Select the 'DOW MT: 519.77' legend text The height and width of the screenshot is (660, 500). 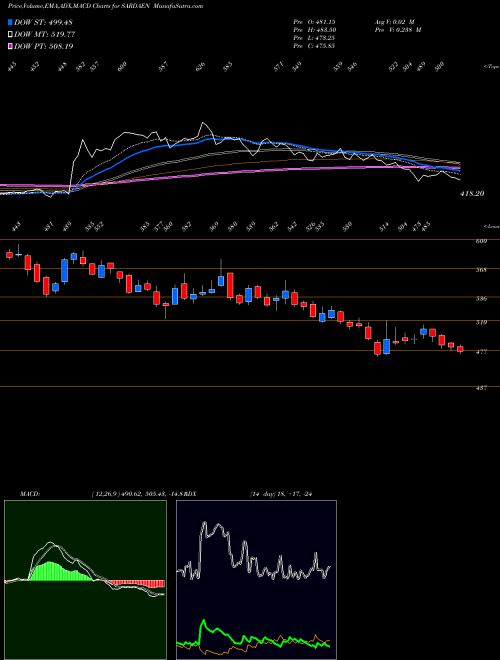click(45, 35)
